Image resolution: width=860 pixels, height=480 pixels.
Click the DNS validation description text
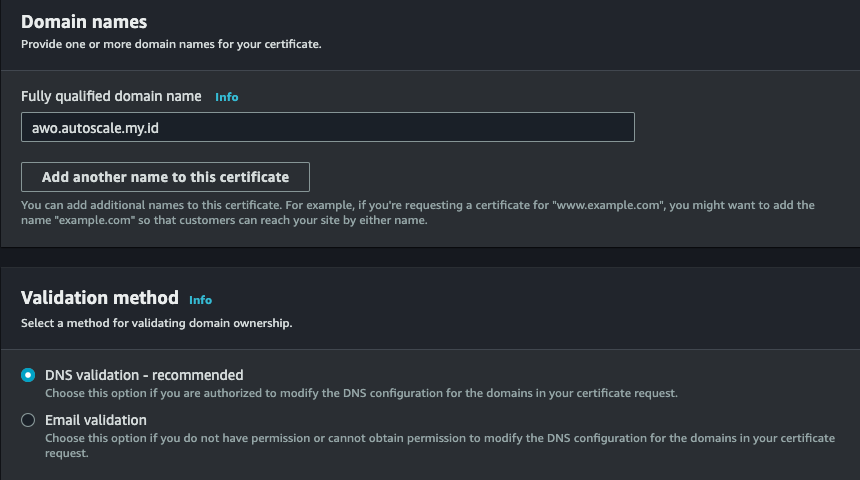pyautogui.click(x=360, y=393)
